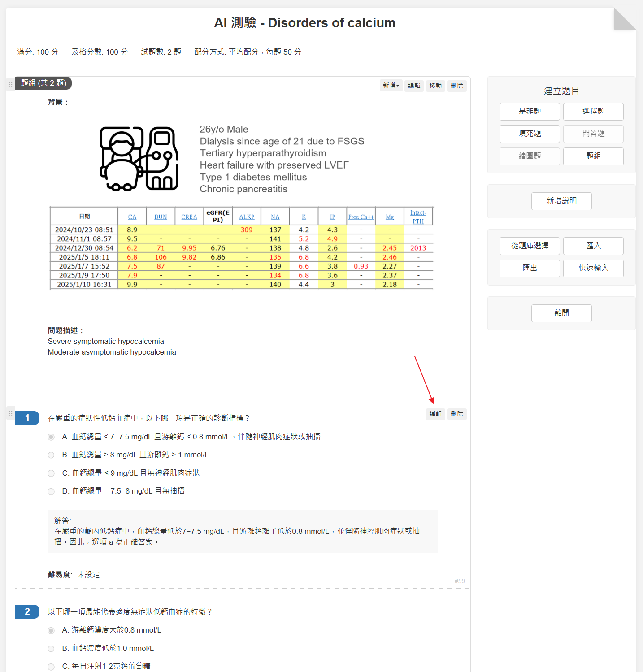Open the CA column header link
643x672 pixels.
click(132, 217)
